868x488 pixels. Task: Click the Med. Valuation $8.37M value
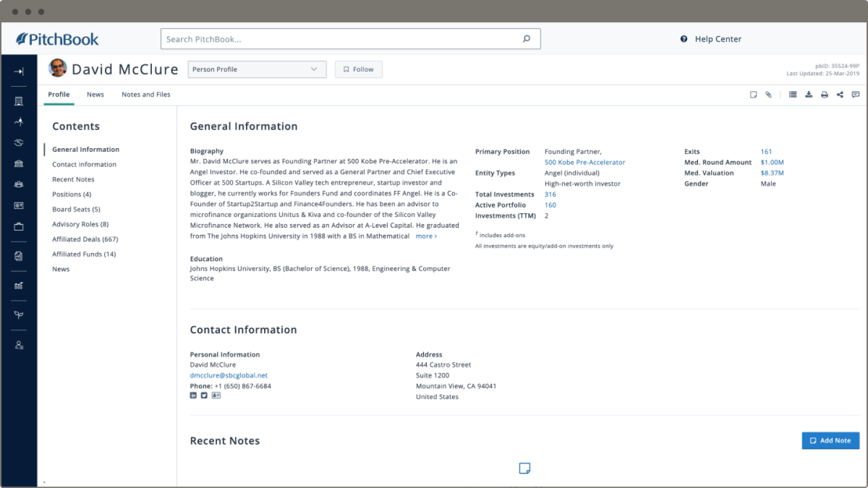click(772, 173)
